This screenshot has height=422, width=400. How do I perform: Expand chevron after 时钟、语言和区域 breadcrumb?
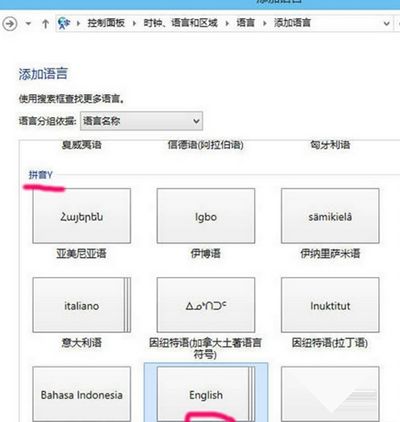click(x=227, y=23)
